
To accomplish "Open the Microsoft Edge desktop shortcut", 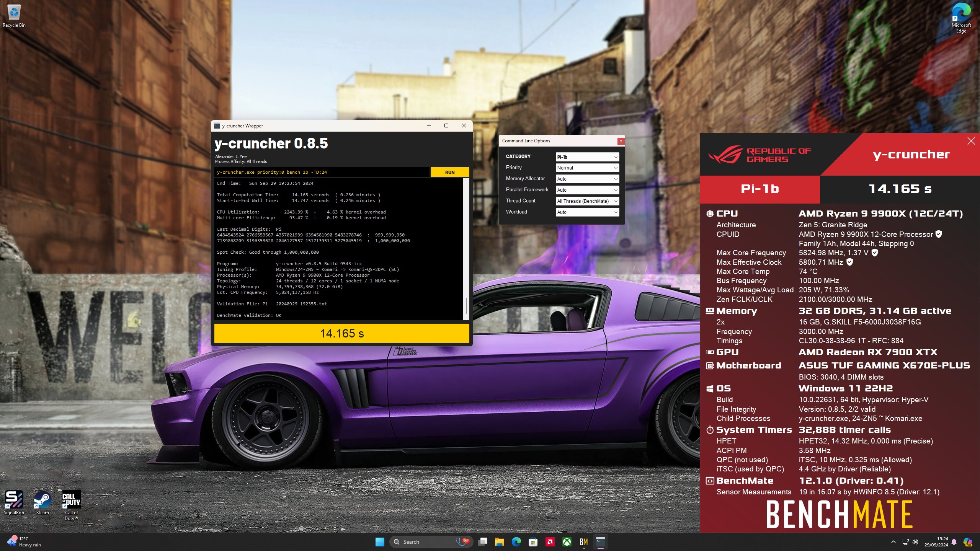I will pyautogui.click(x=961, y=18).
